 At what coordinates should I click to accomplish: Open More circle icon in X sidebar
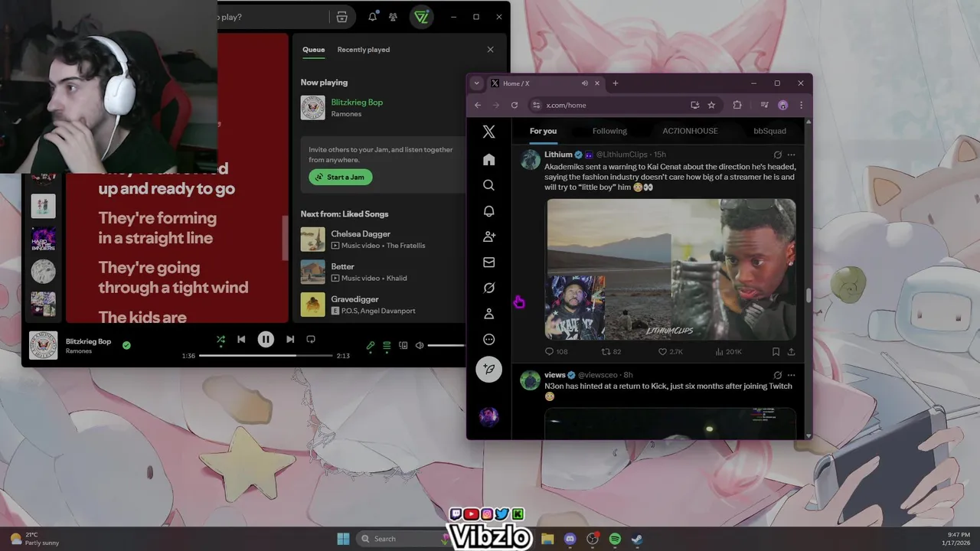[488, 340]
